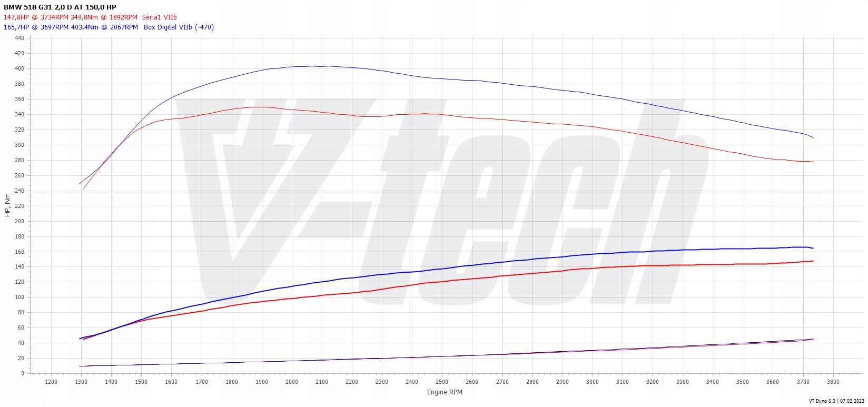Image resolution: width=868 pixels, height=407 pixels.
Task: Click the "1700" RPM axis label
Action: (x=202, y=382)
